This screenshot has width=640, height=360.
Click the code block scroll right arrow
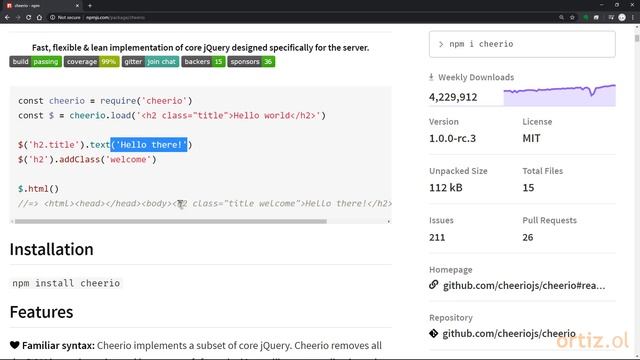coord(389,221)
